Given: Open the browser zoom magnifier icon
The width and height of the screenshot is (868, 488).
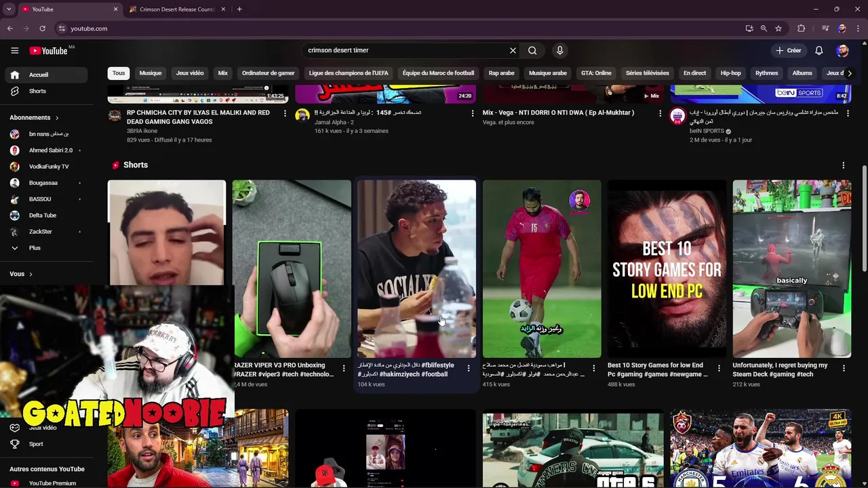Looking at the screenshot, I should [x=764, y=28].
